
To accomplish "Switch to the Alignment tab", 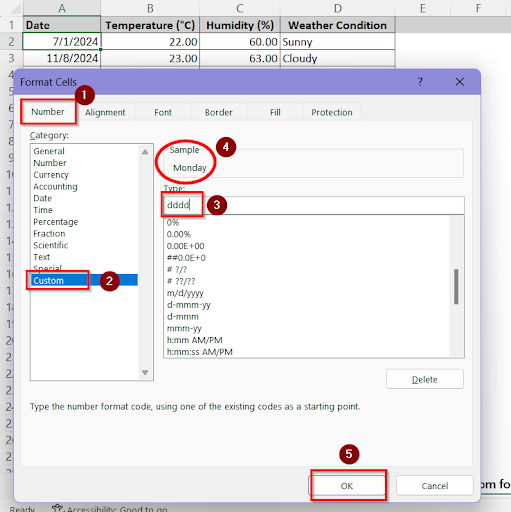I will click(x=105, y=112).
